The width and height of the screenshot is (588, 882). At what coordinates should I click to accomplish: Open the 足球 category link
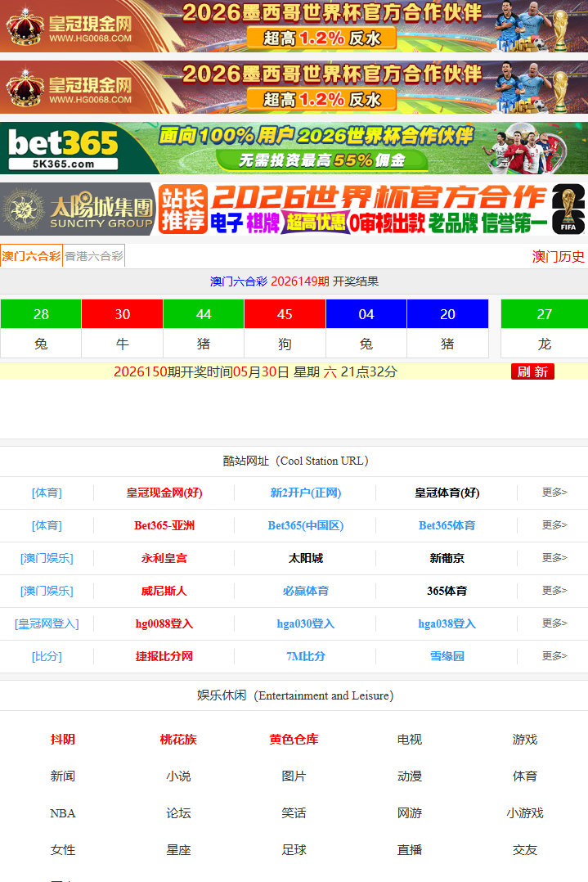coord(294,850)
